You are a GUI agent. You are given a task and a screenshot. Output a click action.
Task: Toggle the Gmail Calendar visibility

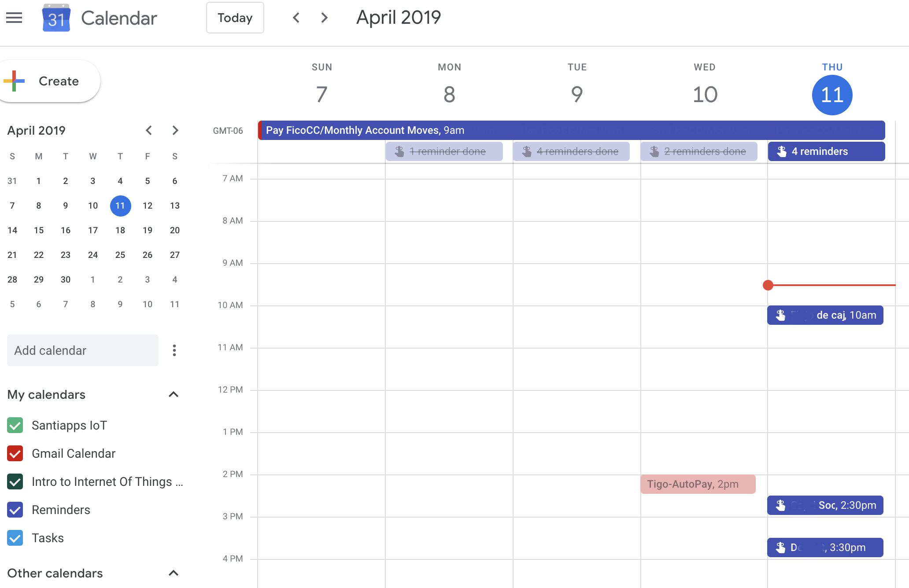coord(15,454)
